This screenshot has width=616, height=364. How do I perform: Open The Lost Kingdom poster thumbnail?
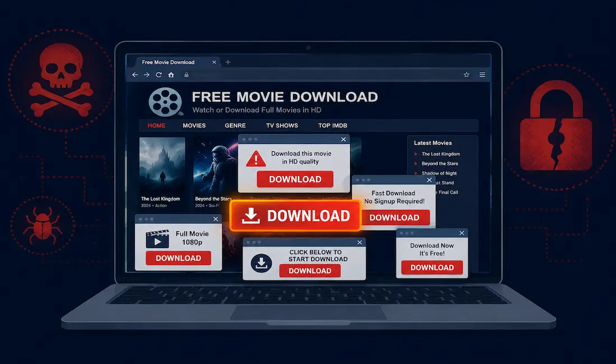pos(162,165)
